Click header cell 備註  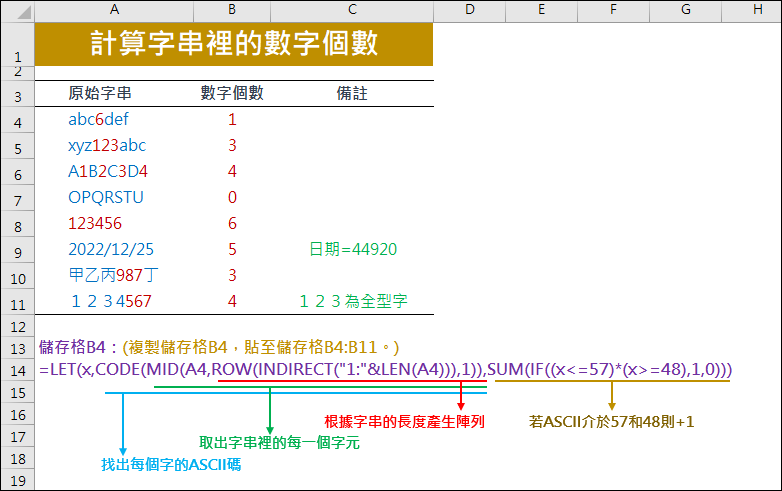point(352,94)
